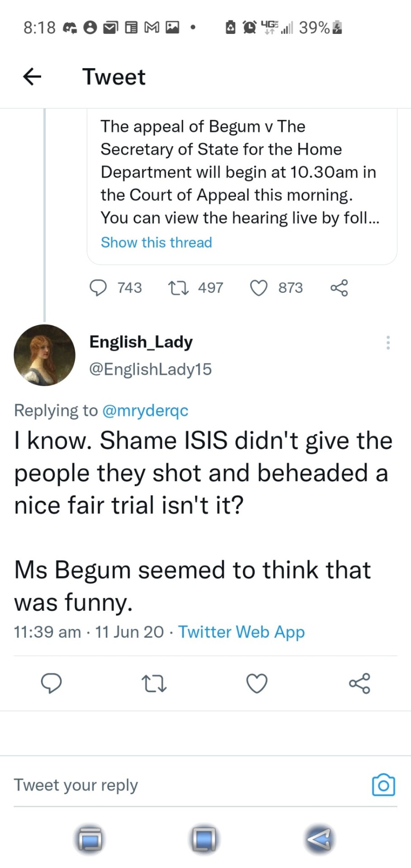This screenshot has height=868, width=411.
Task: View English_Lady's profile picture
Action: click(x=44, y=355)
